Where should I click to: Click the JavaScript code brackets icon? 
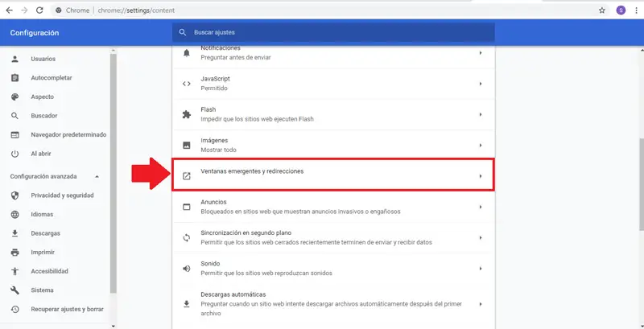tap(187, 84)
